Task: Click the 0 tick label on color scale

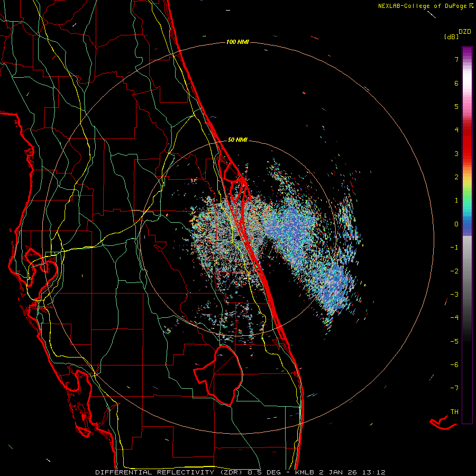Action: (x=456, y=224)
